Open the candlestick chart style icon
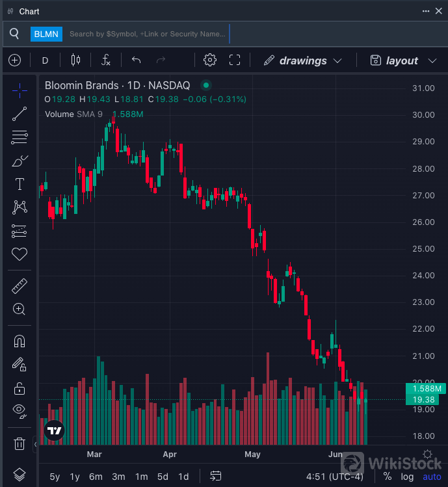 click(75, 60)
